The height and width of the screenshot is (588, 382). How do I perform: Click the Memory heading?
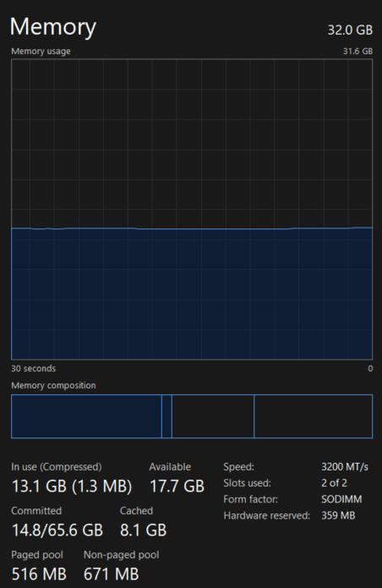[52, 27]
